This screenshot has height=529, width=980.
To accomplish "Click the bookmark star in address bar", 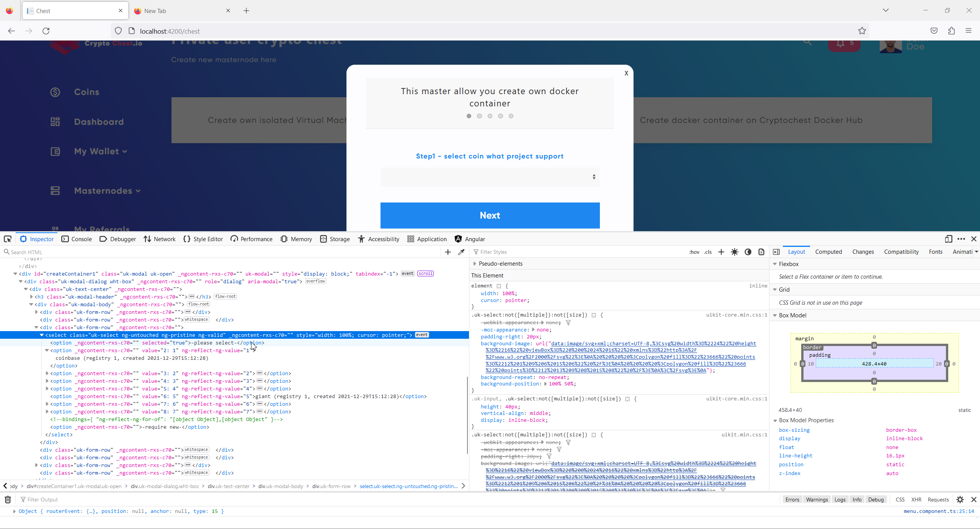I will click(862, 31).
